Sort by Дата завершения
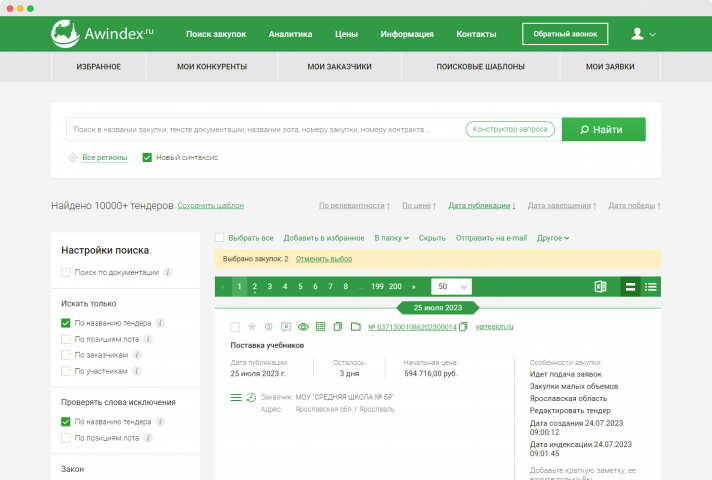Viewport: 712px width, 480px height. click(562, 206)
